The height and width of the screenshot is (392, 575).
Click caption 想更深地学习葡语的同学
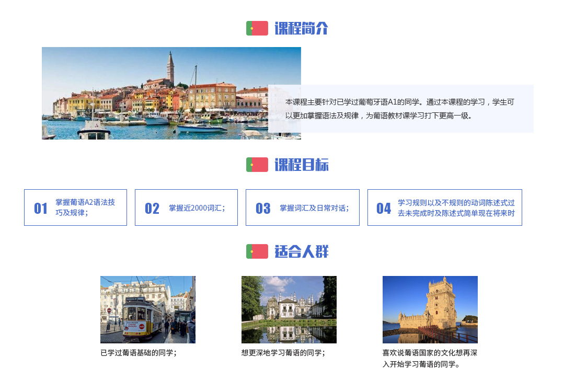coord(283,353)
